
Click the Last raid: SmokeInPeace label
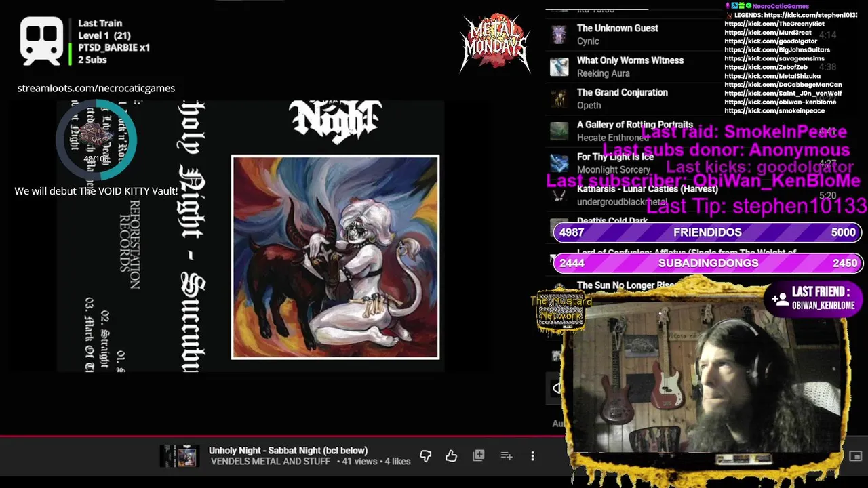[743, 131]
